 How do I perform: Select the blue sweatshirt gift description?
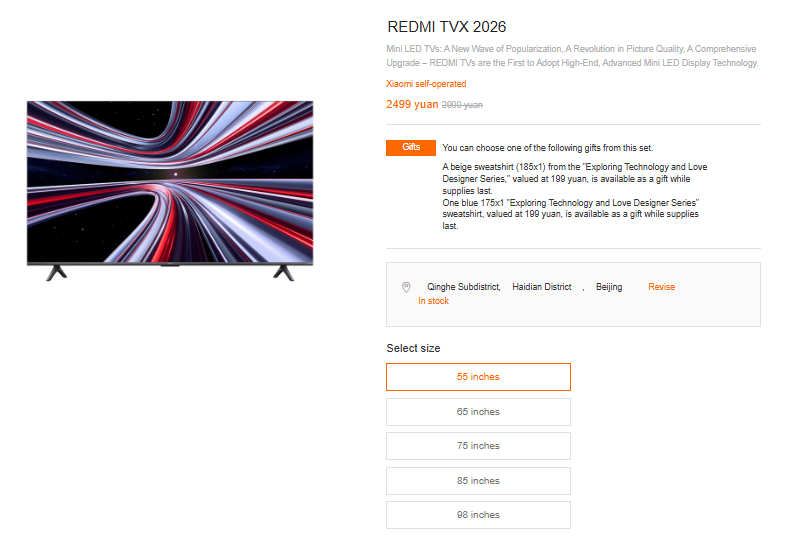[570, 214]
